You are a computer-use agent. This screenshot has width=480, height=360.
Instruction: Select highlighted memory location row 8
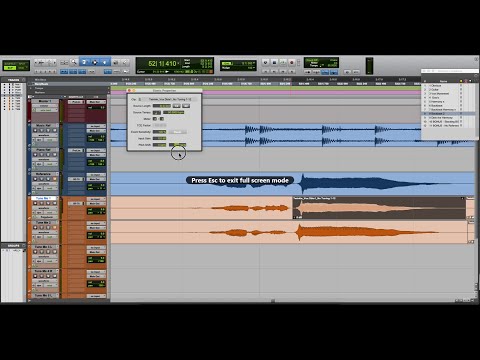pyautogui.click(x=448, y=113)
